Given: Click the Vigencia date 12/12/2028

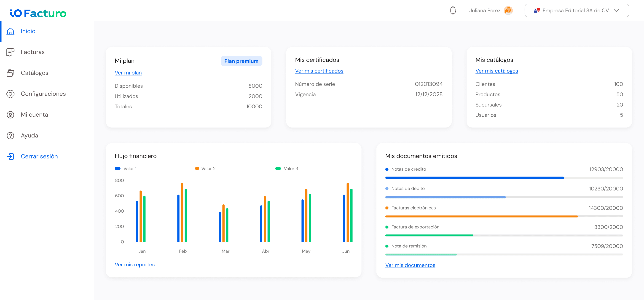Looking at the screenshot, I should [x=429, y=94].
